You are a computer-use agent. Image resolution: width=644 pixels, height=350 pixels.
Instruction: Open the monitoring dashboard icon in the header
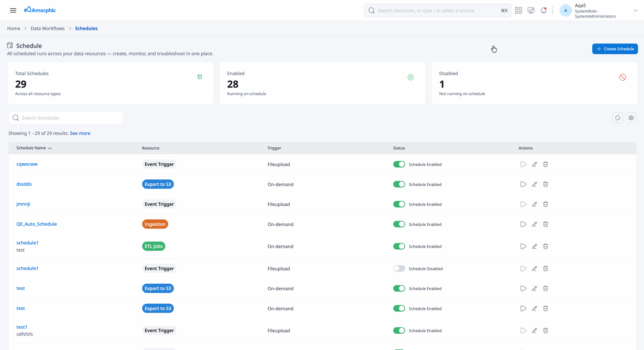point(531,11)
